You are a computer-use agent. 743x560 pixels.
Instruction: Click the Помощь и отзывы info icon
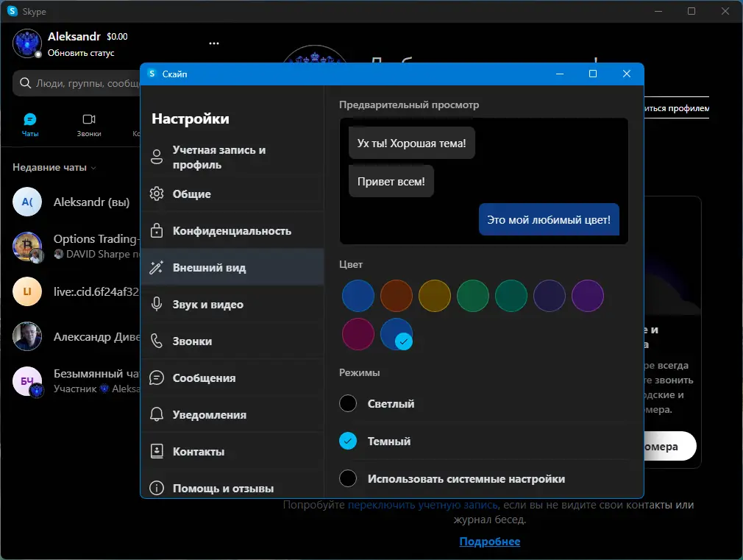(155, 488)
